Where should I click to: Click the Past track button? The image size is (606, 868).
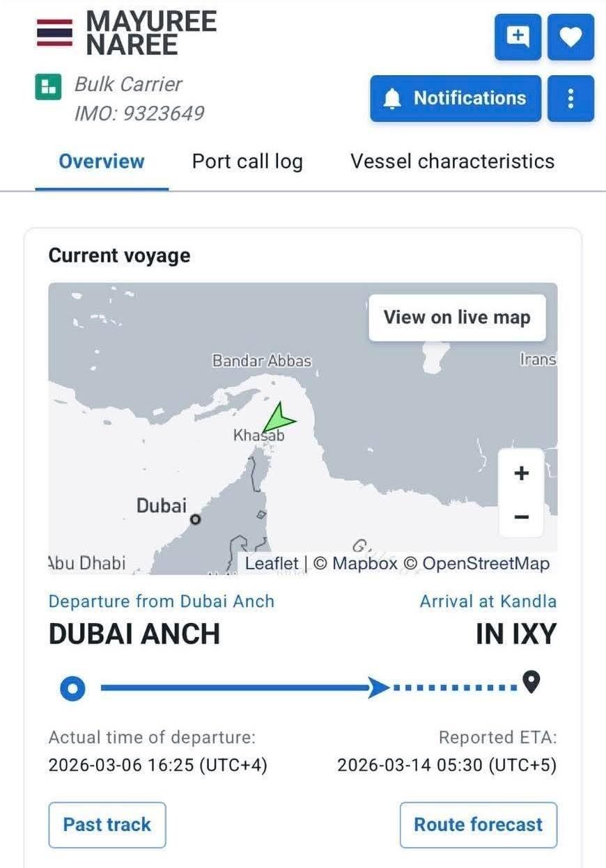coord(107,825)
